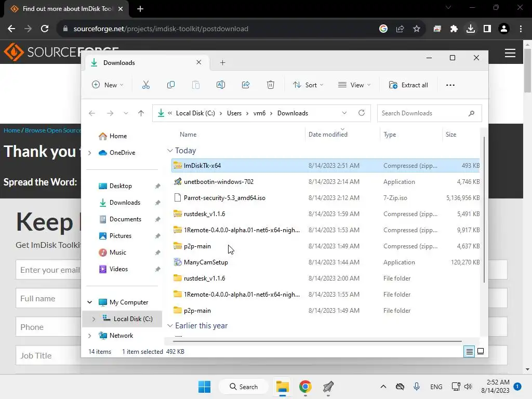Open Google Chrome from taskbar

point(305,387)
